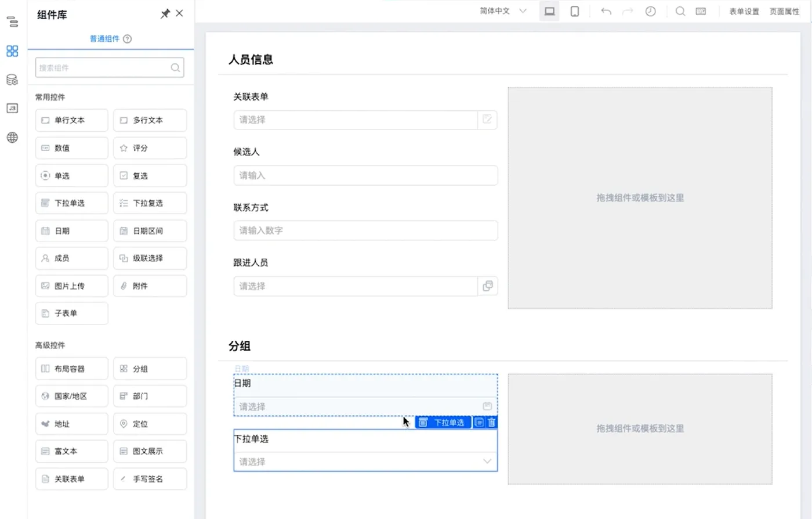Screen dimensions: 812x519
Task: Select the 布局容器 component
Action: pyautogui.click(x=71, y=369)
